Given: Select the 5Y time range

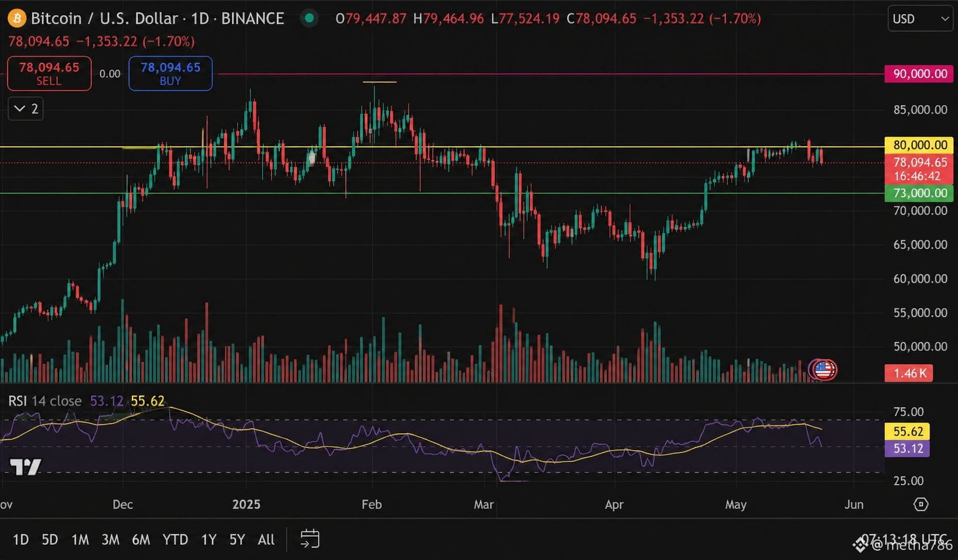Looking at the screenshot, I should pos(237,540).
